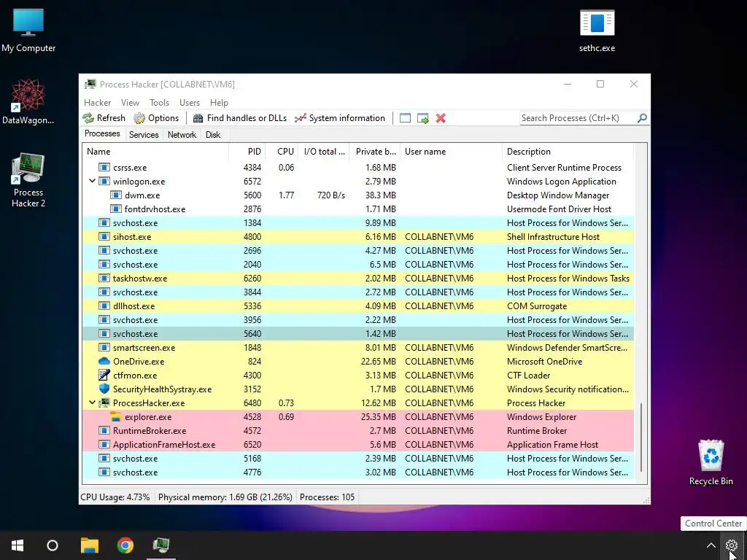Click SecurityHealthSystray.exe shield icon
The height and width of the screenshot is (560, 747).
click(104, 389)
